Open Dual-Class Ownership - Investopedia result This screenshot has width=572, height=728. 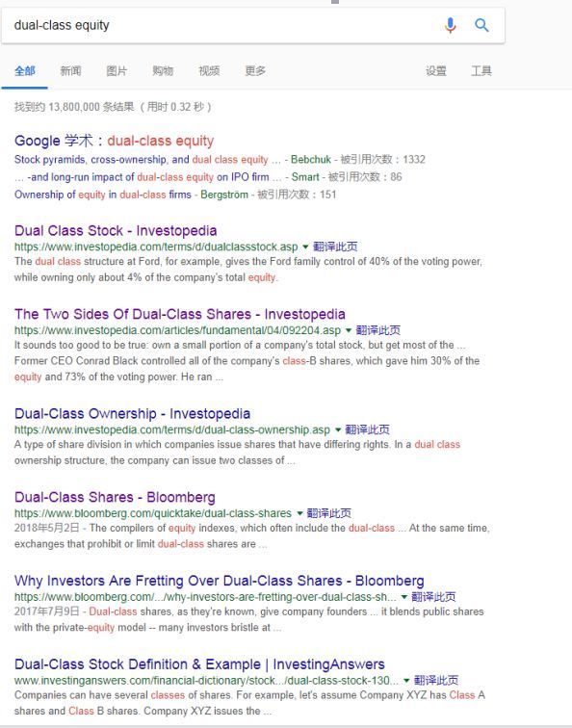coord(132,414)
